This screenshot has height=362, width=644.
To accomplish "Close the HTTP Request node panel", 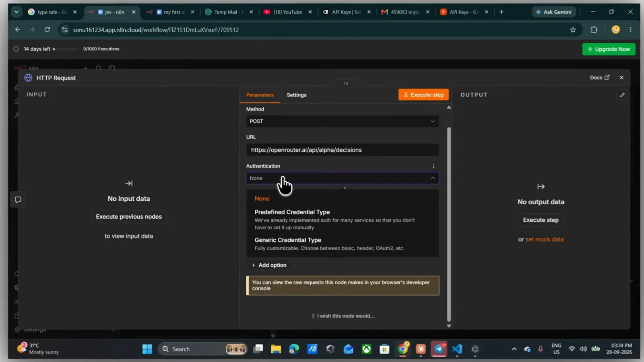I will 621,78.
